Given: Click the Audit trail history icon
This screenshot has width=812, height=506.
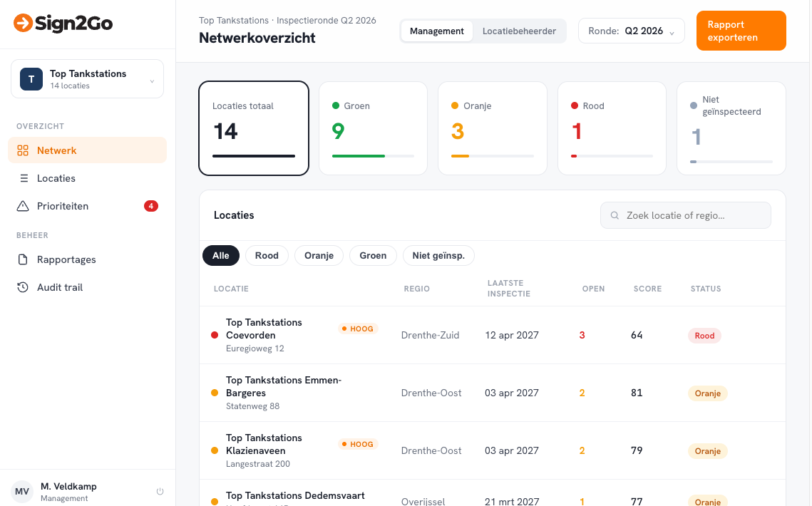Looking at the screenshot, I should 23,287.
